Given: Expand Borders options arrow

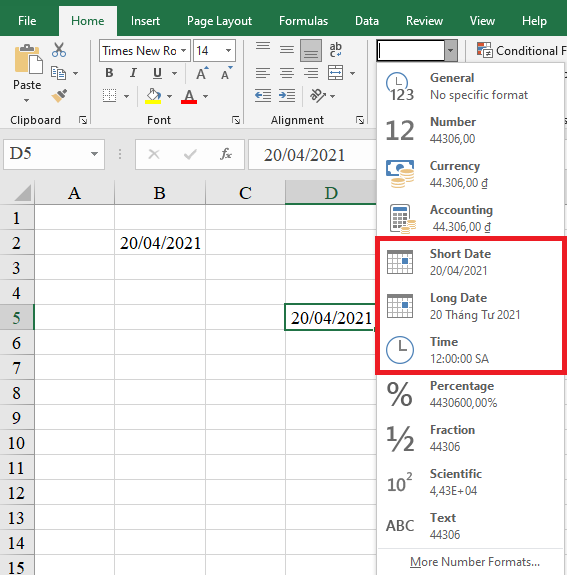Looking at the screenshot, I should click(127, 96).
